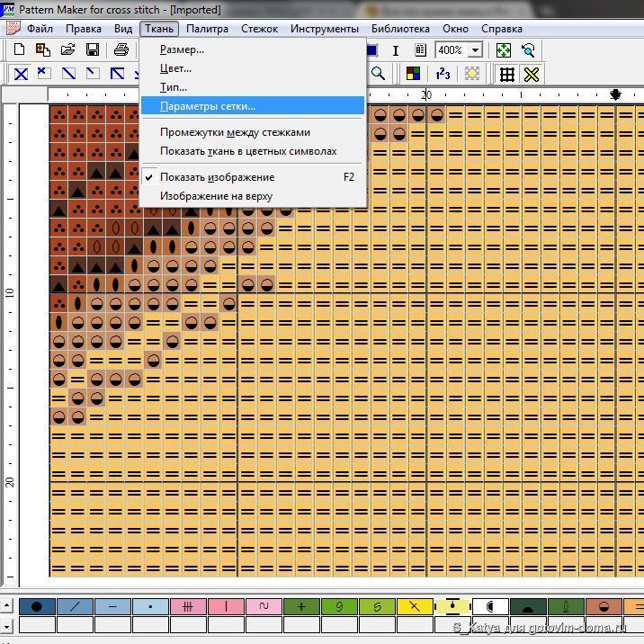Click the green arrows fit-to-window icon
The width and height of the screenshot is (644, 644).
point(504,50)
